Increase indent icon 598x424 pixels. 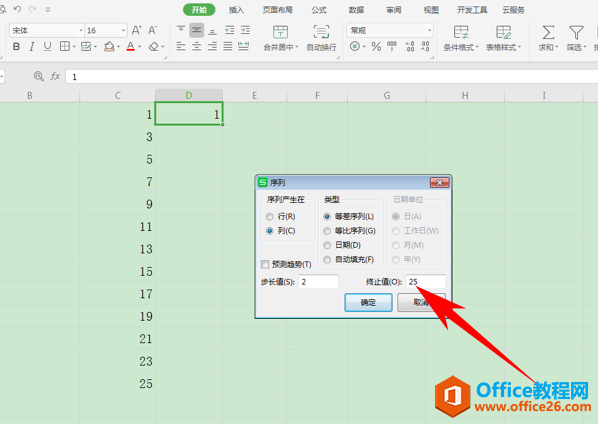[x=245, y=30]
